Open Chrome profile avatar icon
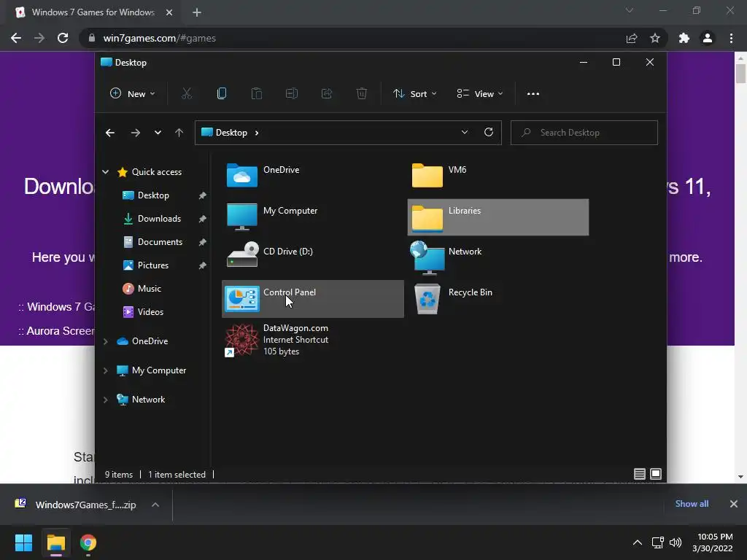 coord(708,38)
